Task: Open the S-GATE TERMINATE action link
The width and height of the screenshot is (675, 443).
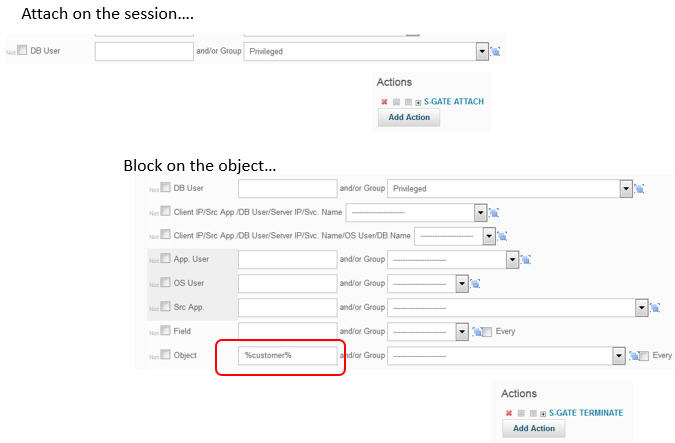Action: (585, 412)
